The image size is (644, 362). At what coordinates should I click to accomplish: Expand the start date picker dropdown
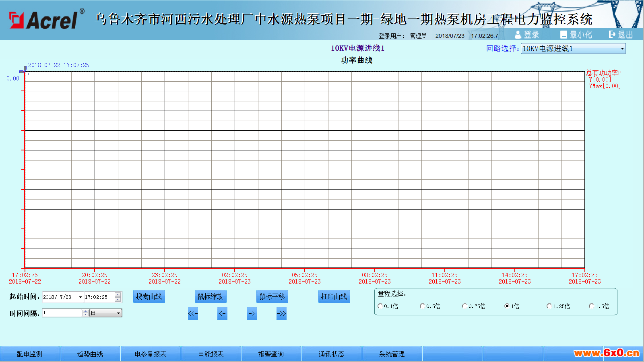point(80,297)
